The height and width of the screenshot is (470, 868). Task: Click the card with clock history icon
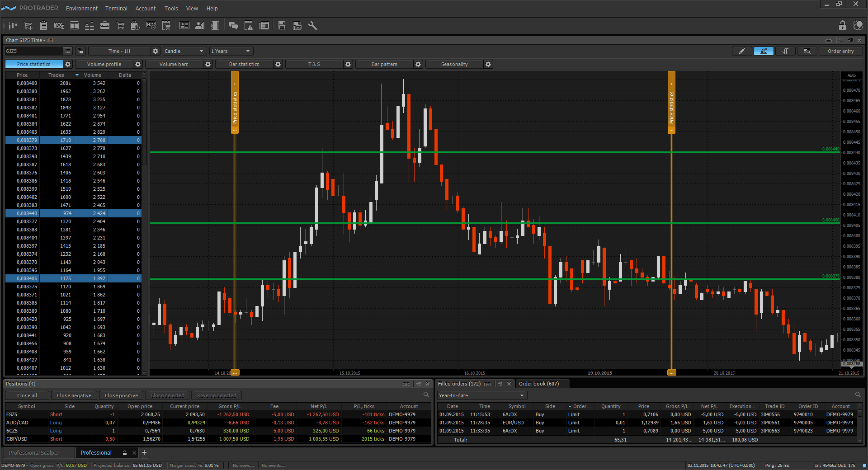tap(151, 26)
